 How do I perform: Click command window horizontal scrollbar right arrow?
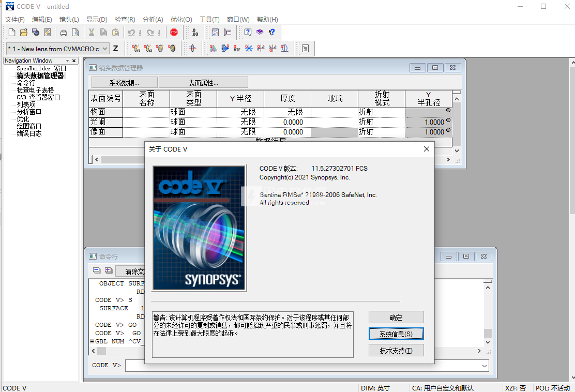tap(479, 351)
